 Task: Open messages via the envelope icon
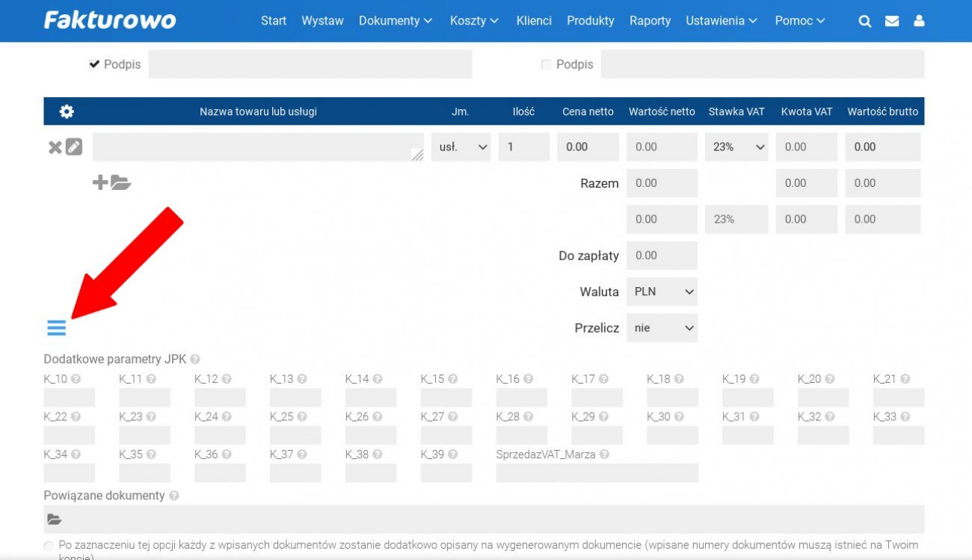[x=892, y=21]
